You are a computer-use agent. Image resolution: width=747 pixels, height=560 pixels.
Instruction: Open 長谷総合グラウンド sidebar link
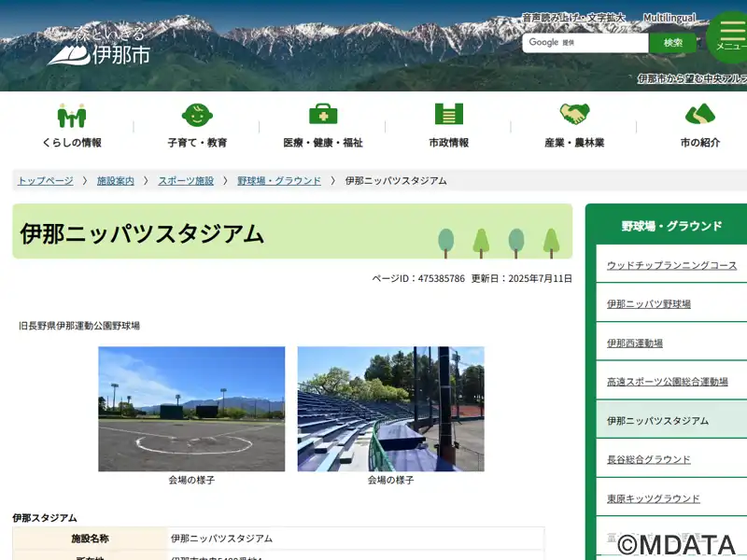click(x=649, y=459)
